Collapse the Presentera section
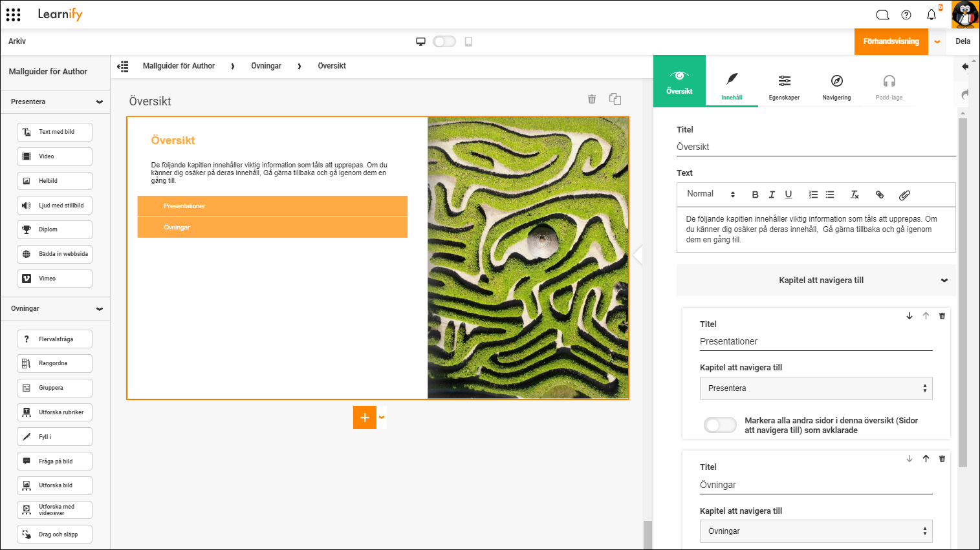980x550 pixels. (100, 102)
